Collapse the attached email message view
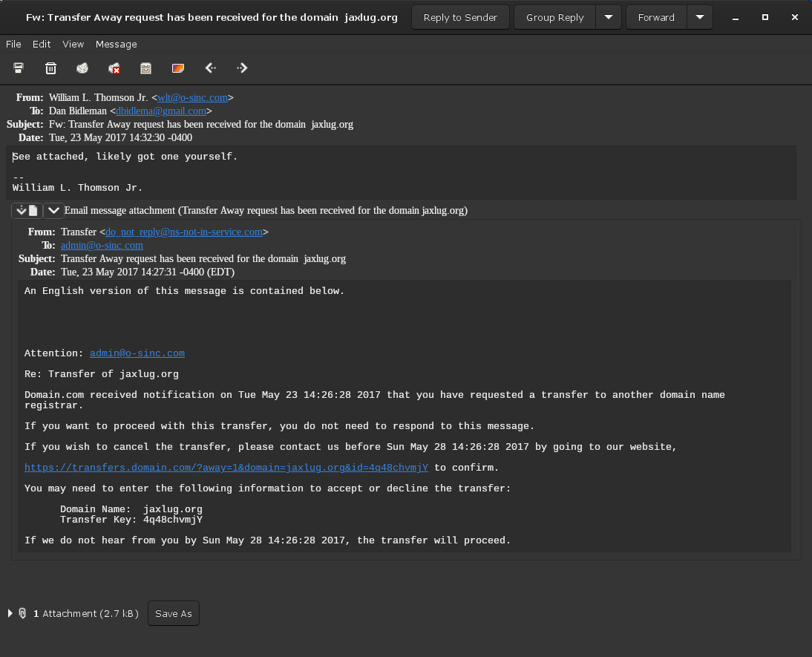The width and height of the screenshot is (812, 657). (53, 210)
